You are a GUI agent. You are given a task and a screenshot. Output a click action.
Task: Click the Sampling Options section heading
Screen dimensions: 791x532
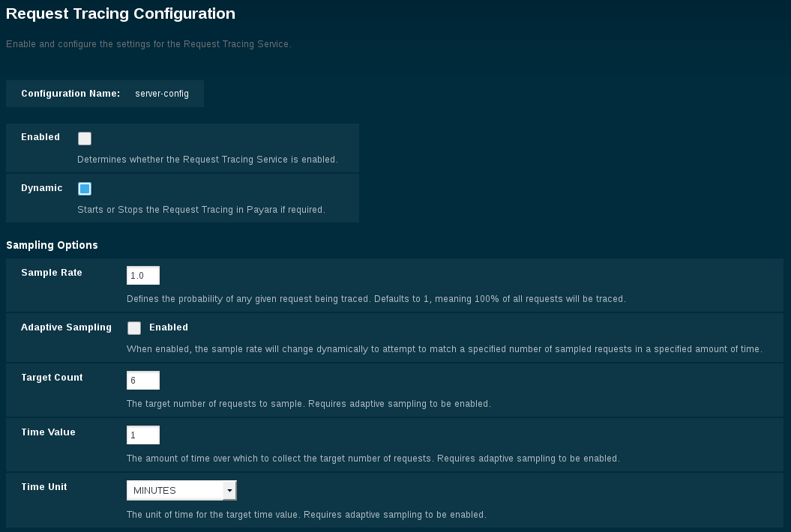point(51,245)
